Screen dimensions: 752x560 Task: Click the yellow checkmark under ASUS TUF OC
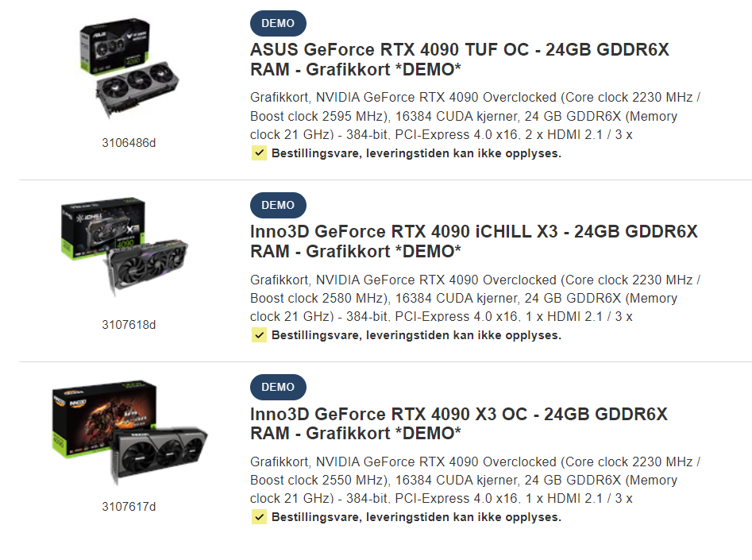tap(259, 153)
